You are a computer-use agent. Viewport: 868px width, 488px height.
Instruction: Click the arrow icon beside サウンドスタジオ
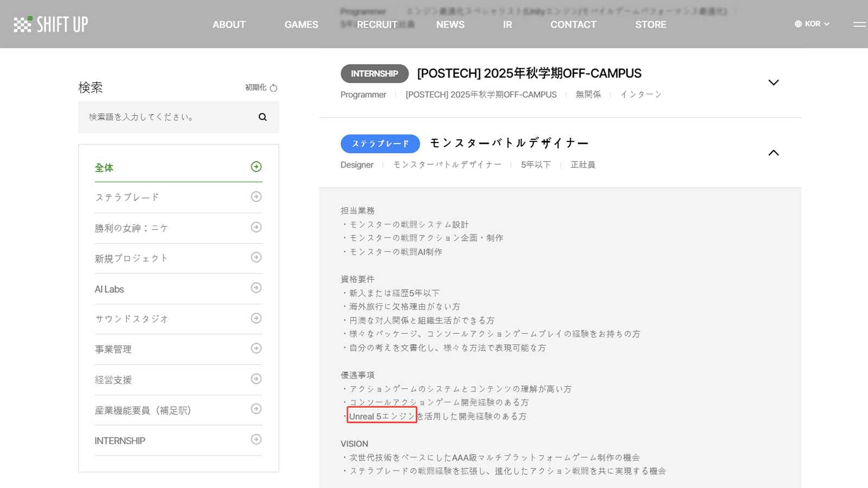coord(256,319)
